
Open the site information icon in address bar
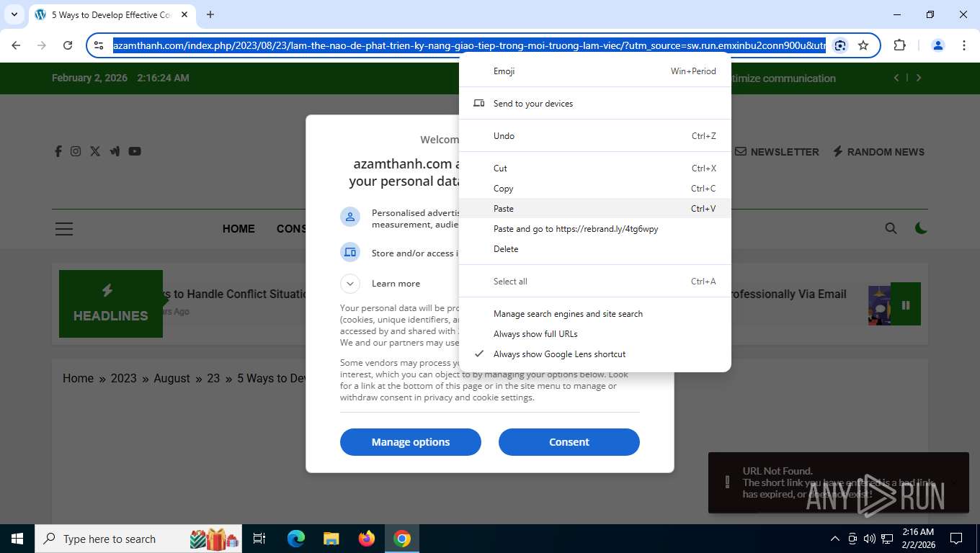99,45
